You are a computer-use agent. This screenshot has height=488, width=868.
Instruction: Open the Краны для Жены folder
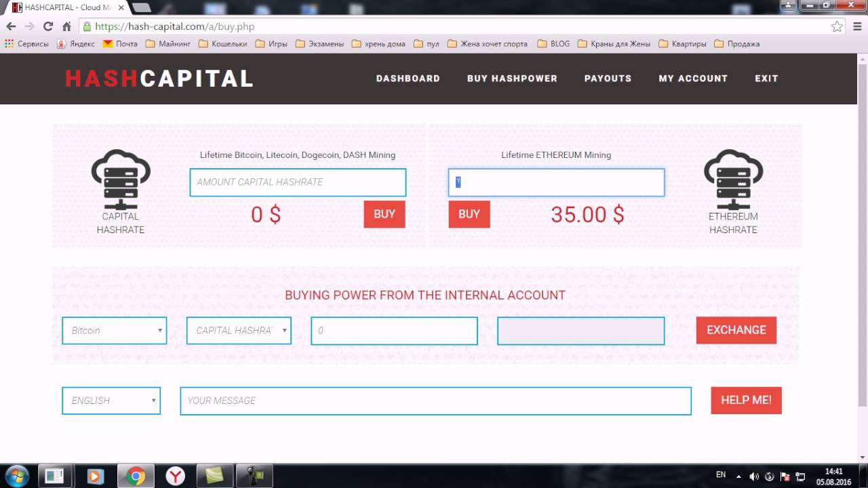point(614,43)
